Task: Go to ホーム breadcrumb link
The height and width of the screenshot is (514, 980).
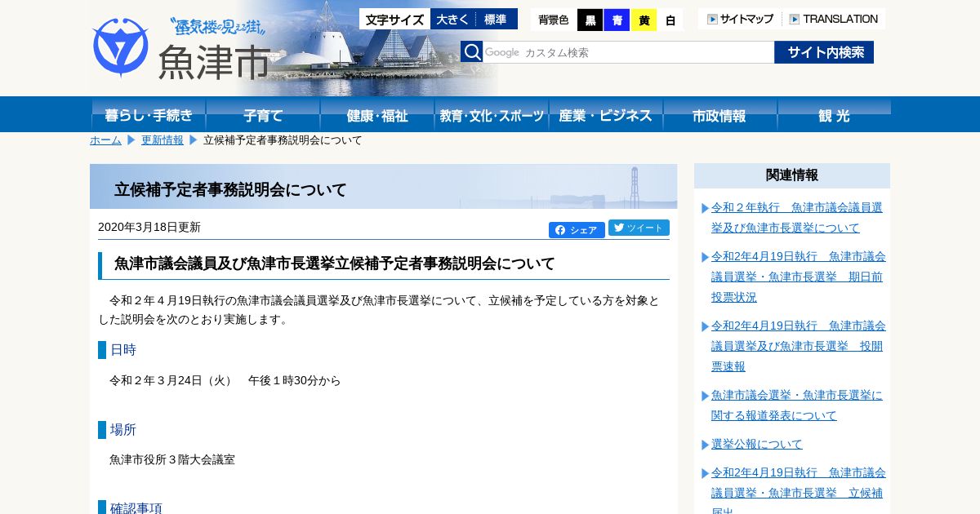Action: 105,140
